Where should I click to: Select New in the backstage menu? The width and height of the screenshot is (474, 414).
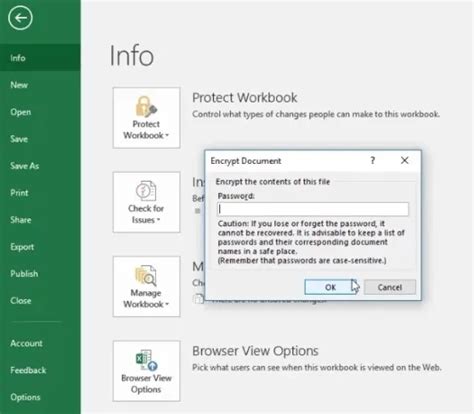pyautogui.click(x=40, y=85)
